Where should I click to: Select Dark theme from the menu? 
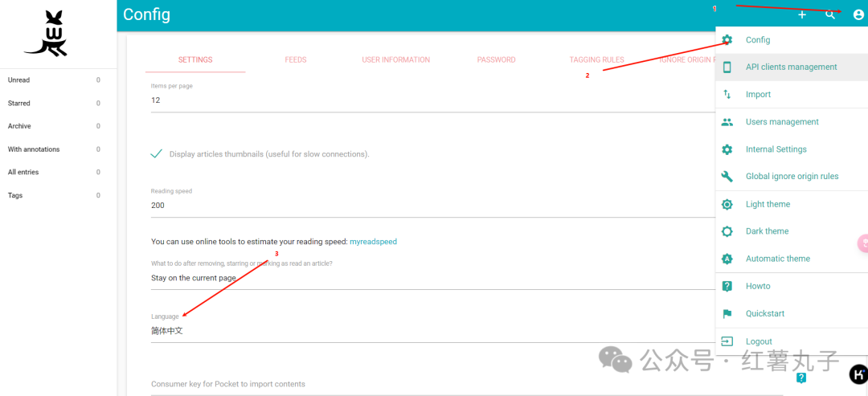(x=767, y=231)
